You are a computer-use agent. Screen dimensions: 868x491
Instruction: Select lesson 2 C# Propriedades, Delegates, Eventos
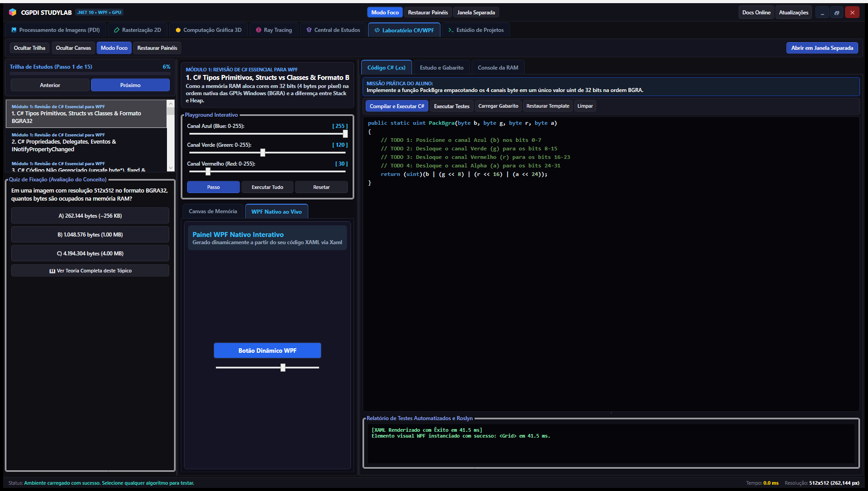click(86, 142)
